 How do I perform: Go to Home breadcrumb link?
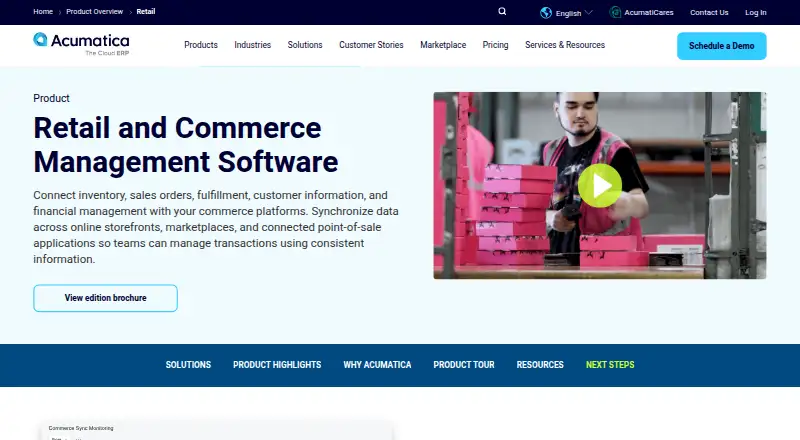point(43,11)
